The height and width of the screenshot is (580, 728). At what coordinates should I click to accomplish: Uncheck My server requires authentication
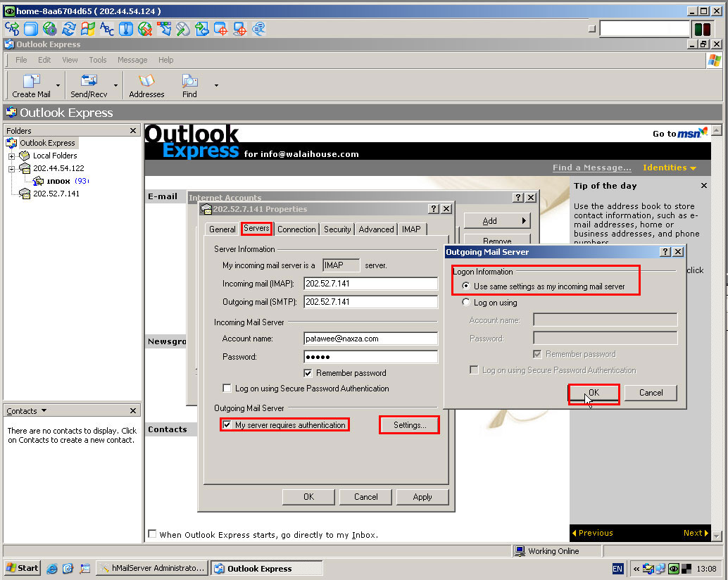[x=227, y=424]
